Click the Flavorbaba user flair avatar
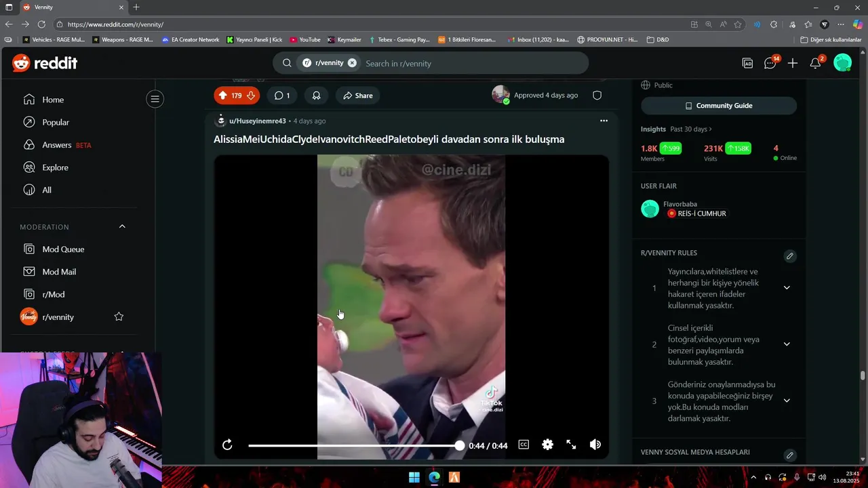868x488 pixels. 650,209
